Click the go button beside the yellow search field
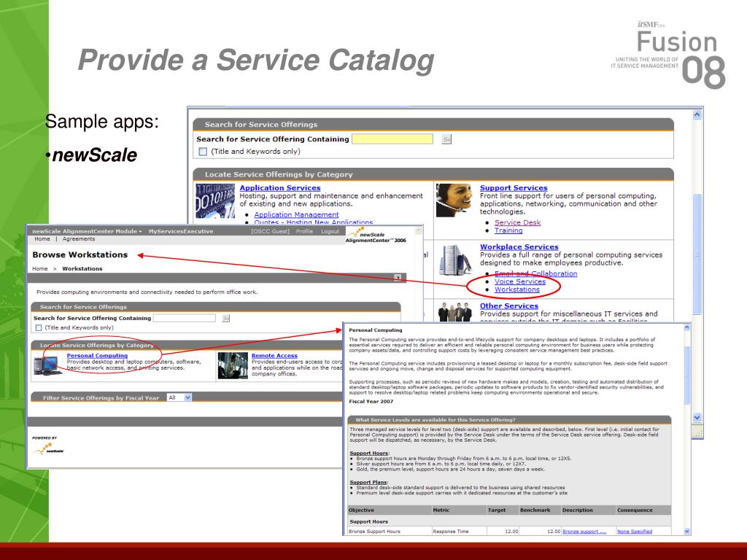Image resolution: width=747 pixels, height=560 pixels. tap(446, 139)
